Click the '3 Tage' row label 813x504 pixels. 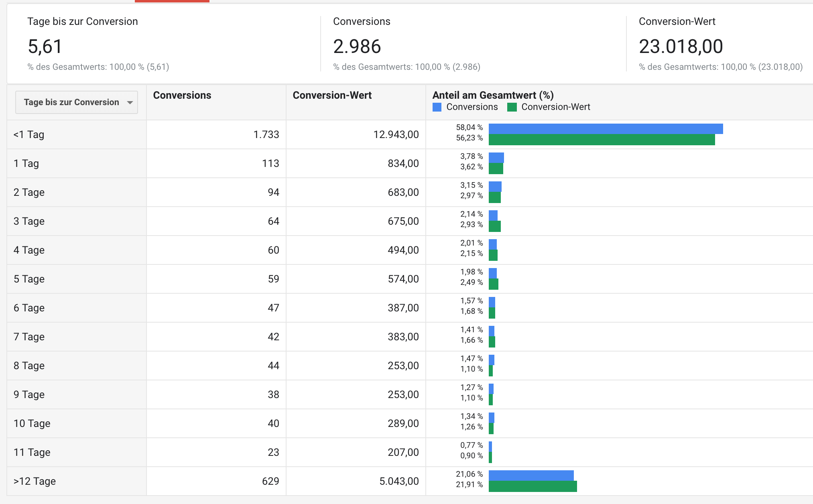click(29, 221)
